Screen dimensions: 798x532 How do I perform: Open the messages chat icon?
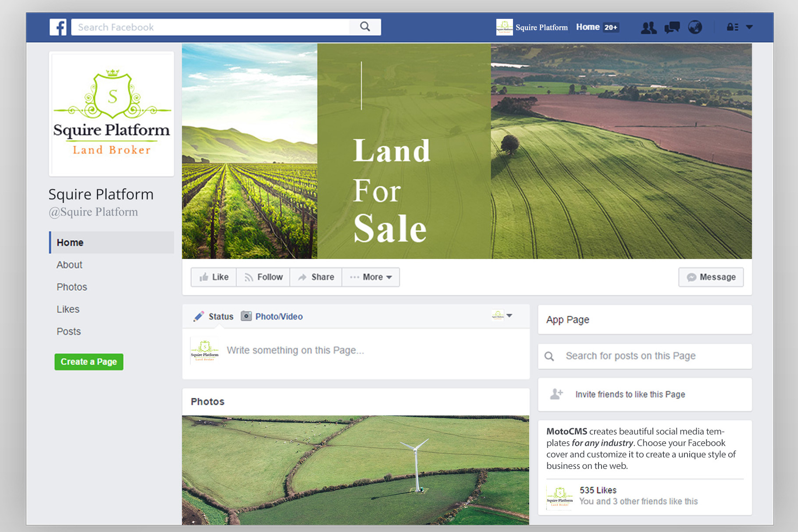pyautogui.click(x=672, y=28)
